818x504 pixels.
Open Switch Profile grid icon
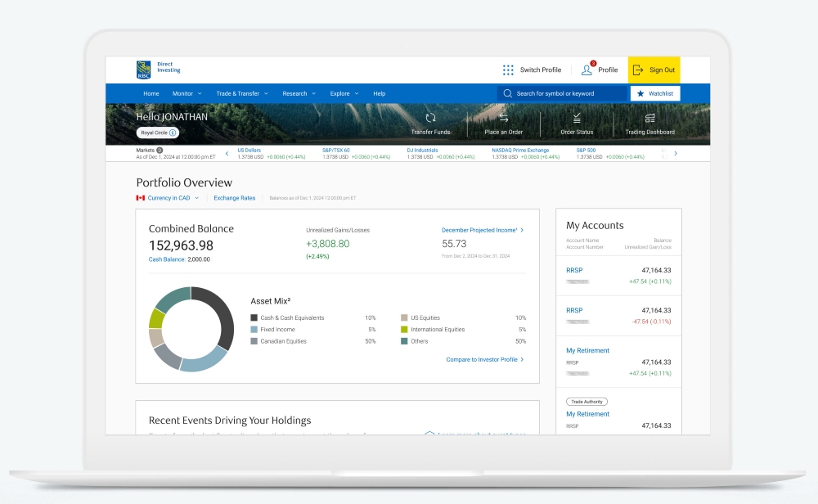point(508,70)
